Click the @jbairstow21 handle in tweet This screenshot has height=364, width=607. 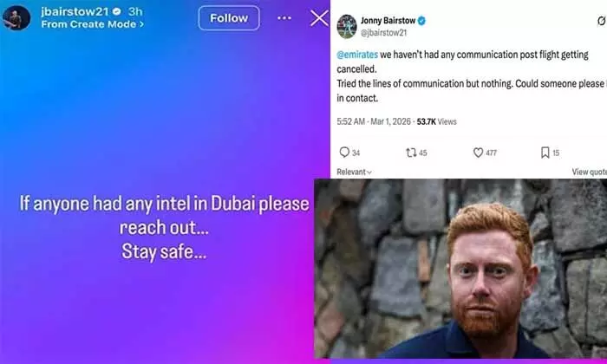point(383,33)
